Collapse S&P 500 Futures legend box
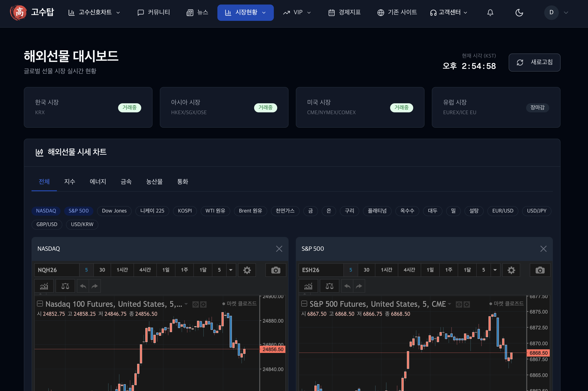The image size is (588, 391). coord(304,304)
